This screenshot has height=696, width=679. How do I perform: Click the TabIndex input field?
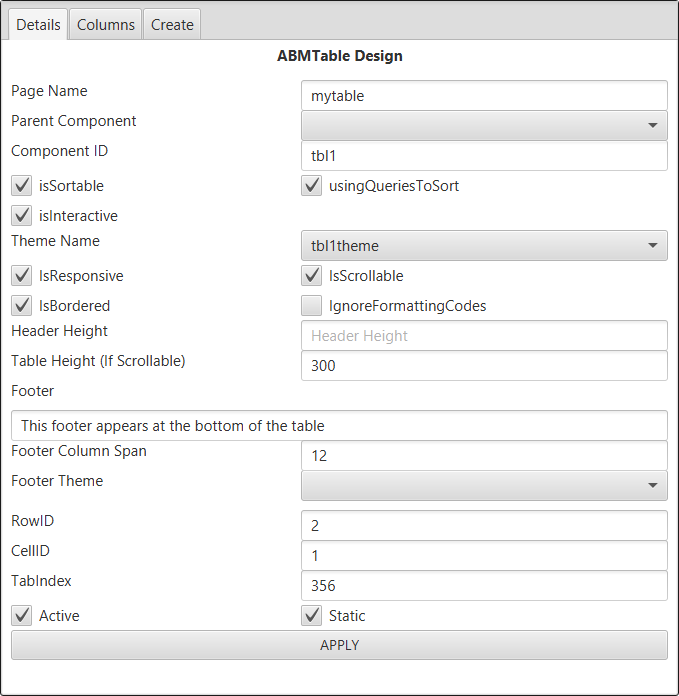coord(484,585)
